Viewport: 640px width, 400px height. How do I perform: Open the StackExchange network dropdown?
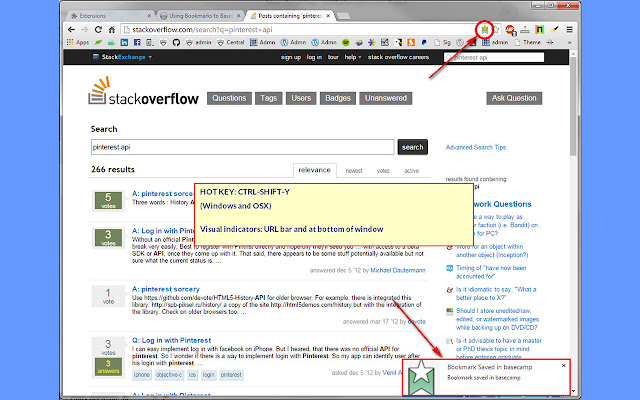coord(122,57)
